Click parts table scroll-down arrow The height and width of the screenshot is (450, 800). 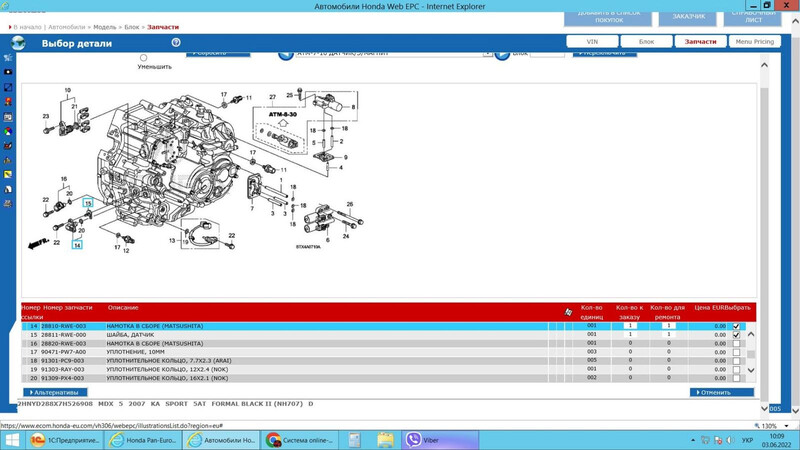[x=751, y=370]
